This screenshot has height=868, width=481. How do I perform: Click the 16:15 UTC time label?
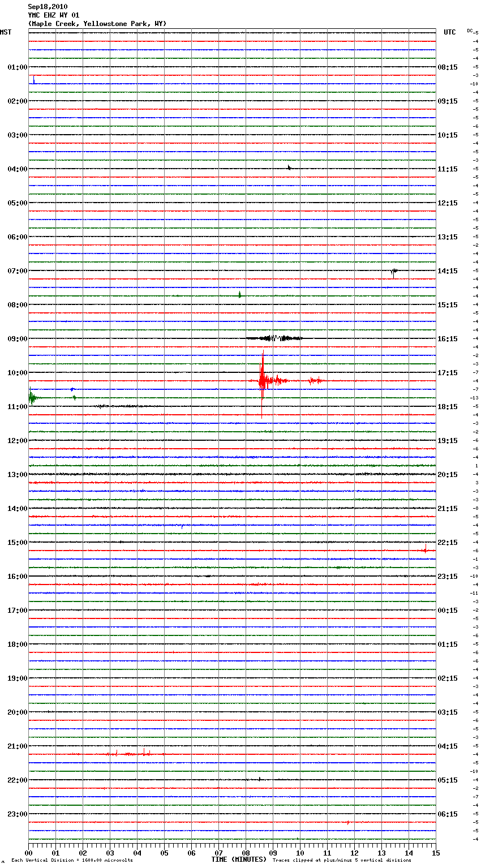tap(448, 339)
